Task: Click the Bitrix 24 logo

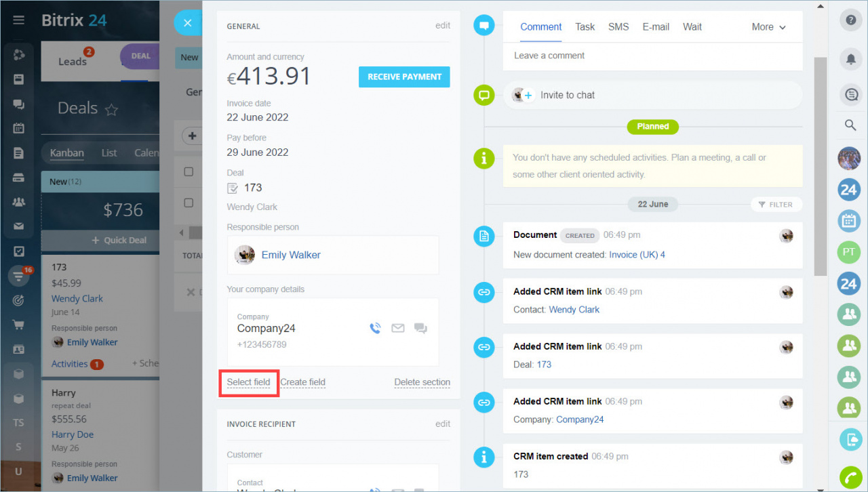Action: click(x=74, y=20)
